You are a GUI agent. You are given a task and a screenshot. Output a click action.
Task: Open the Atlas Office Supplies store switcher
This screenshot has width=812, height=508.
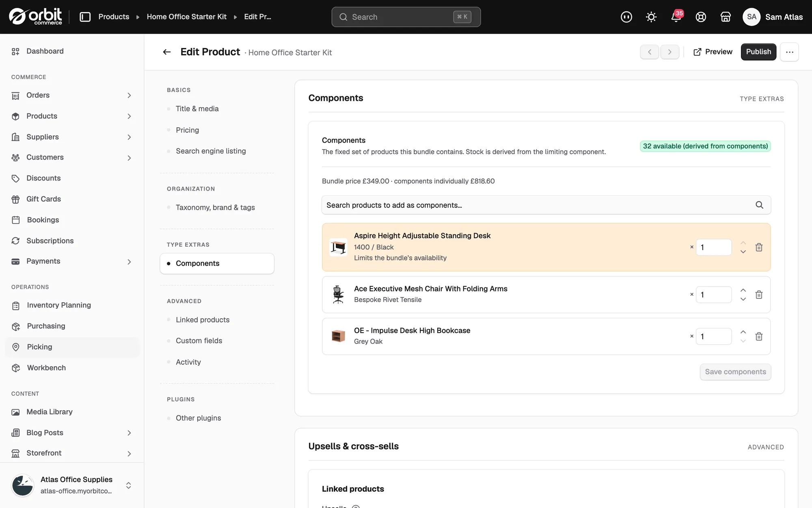72,485
